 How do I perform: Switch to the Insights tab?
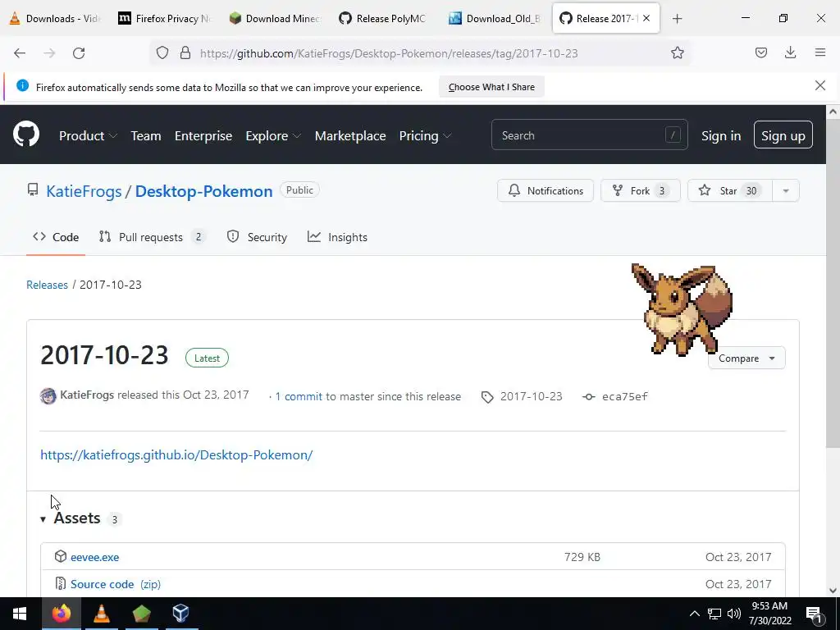337,237
